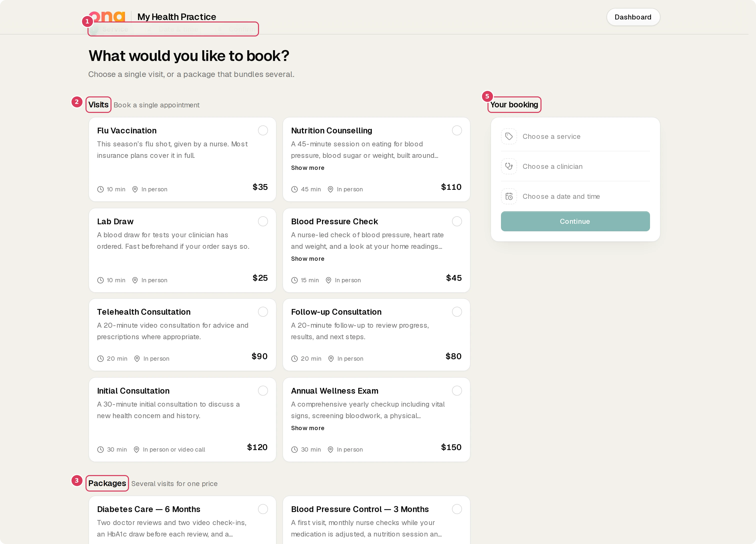Image resolution: width=756 pixels, height=544 pixels.
Task: Choose the Follow-up Consultation radio button
Action: tap(457, 312)
